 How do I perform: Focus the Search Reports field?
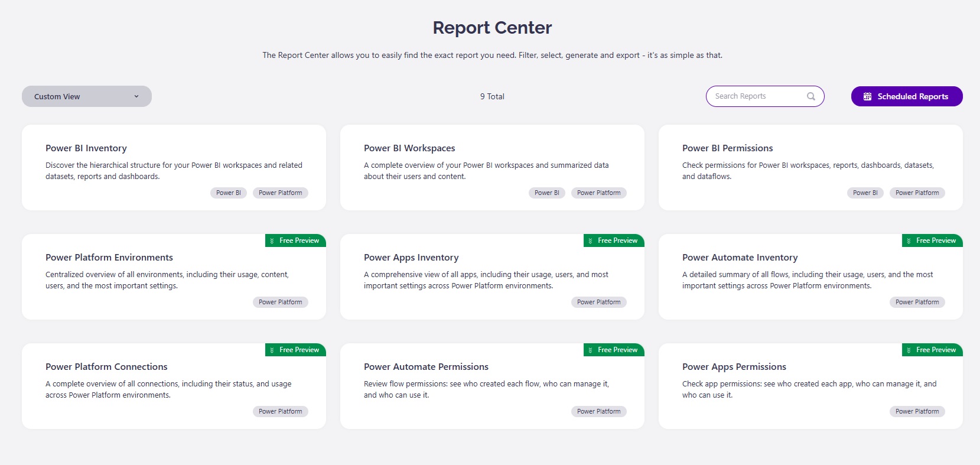tap(765, 96)
